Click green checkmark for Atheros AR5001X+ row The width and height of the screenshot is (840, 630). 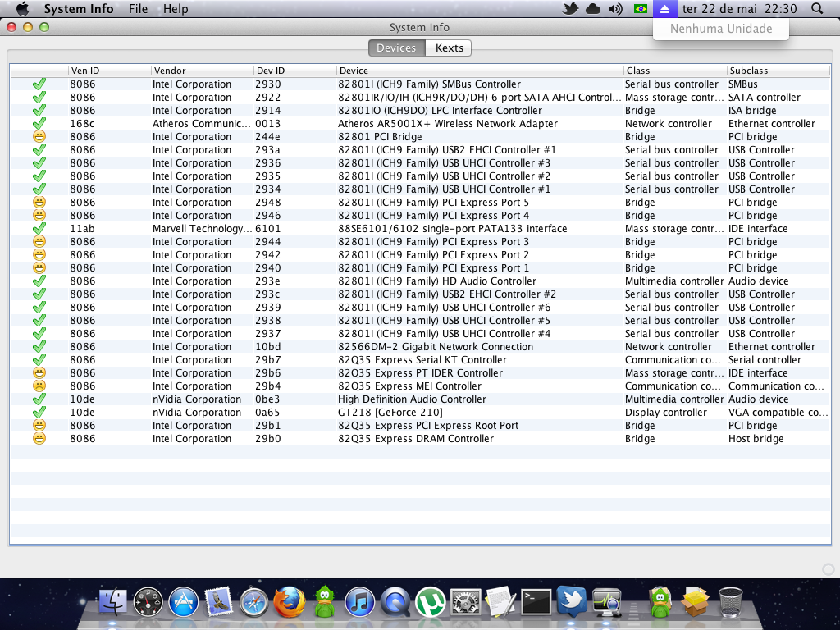pos(39,124)
